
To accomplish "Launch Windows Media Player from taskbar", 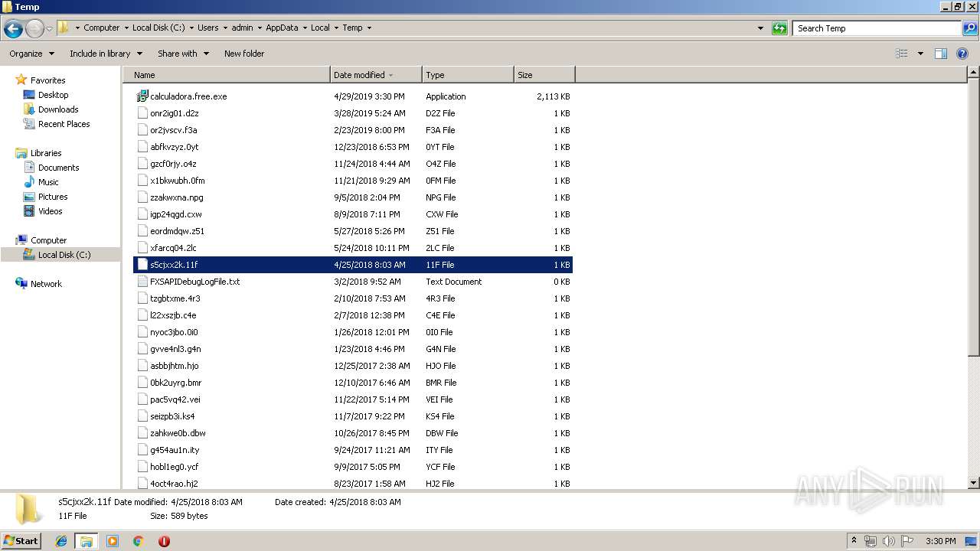I will coord(113,541).
